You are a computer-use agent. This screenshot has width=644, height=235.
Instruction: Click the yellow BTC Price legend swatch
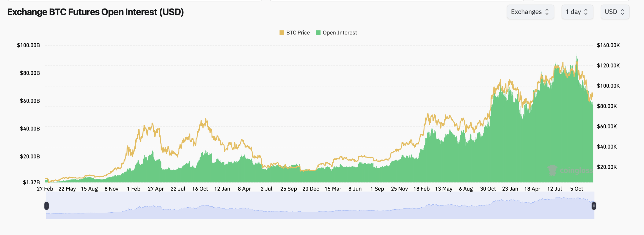[x=281, y=33]
